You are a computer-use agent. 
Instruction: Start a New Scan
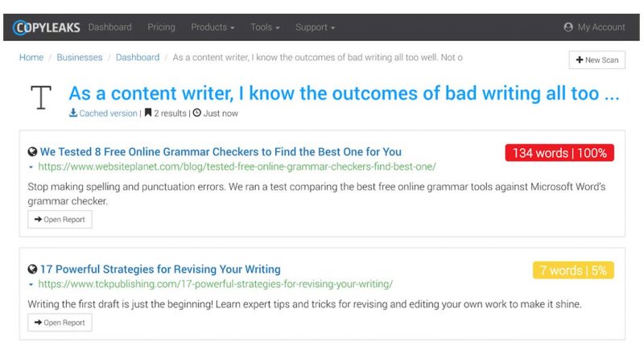click(597, 60)
